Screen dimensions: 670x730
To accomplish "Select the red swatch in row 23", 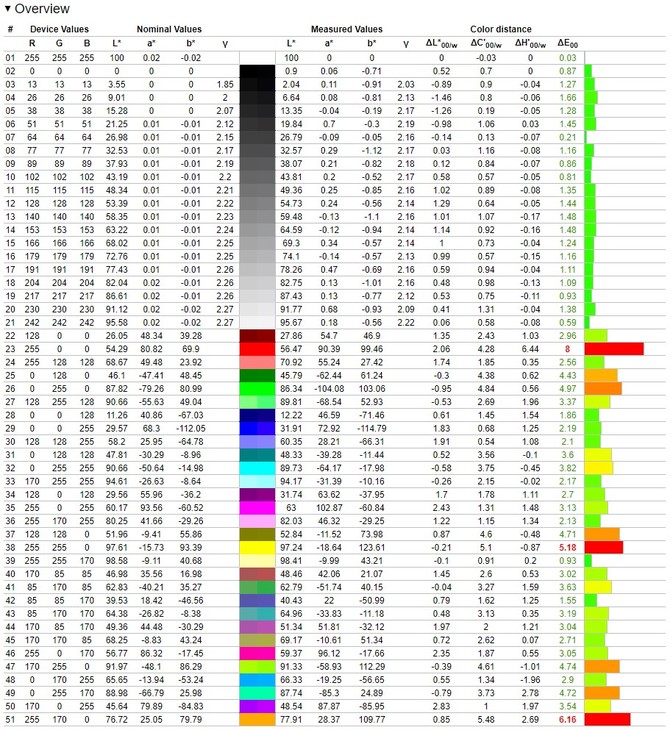I will [x=257, y=349].
